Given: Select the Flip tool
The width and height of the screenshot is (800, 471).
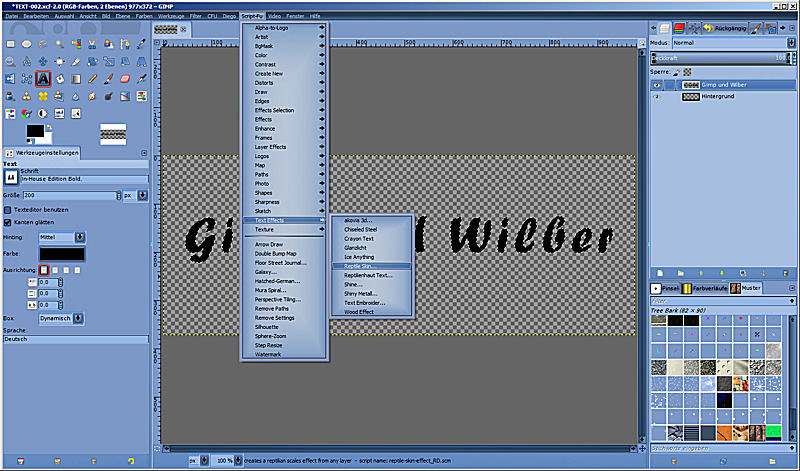Looking at the screenshot, I should pyautogui.click(x=10, y=79).
